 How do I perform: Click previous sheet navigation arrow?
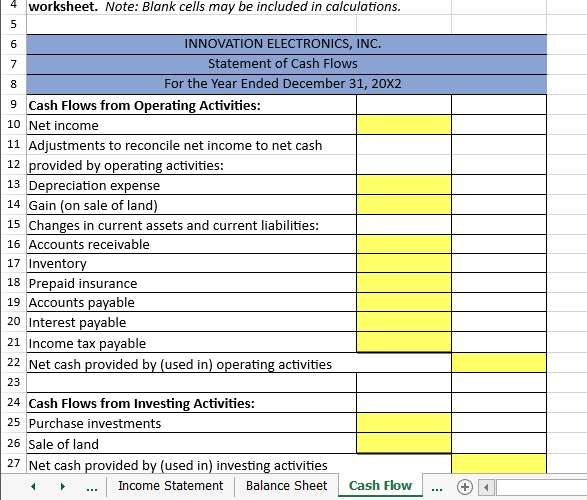33,487
